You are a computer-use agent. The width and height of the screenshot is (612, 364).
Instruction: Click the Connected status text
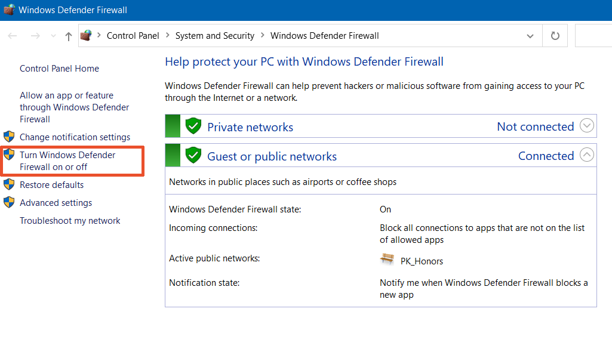coord(546,156)
